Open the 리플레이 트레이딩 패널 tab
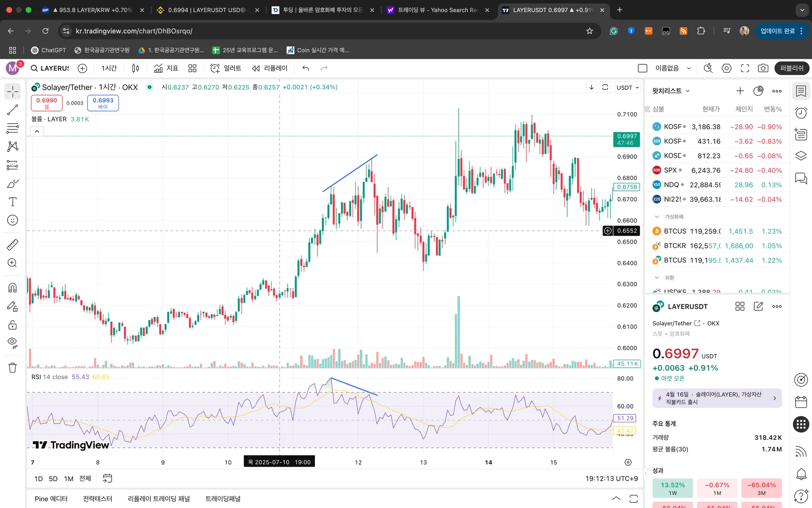Image resolution: width=812 pixels, height=508 pixels. click(159, 499)
